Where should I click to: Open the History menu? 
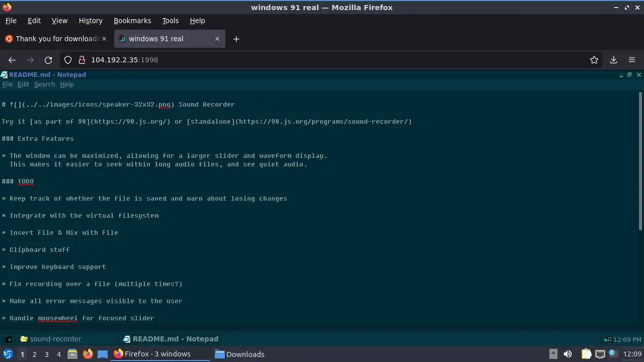(91, 21)
